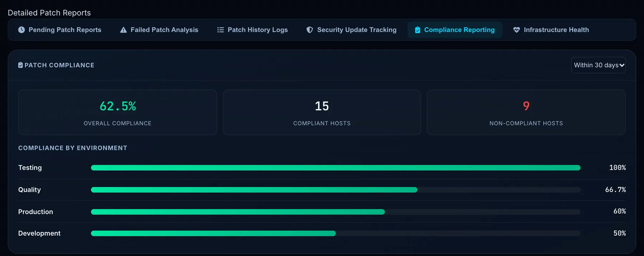The height and width of the screenshot is (256, 644).
Task: Click the PATCH COMPLIANCE panel title
Action: click(x=59, y=65)
